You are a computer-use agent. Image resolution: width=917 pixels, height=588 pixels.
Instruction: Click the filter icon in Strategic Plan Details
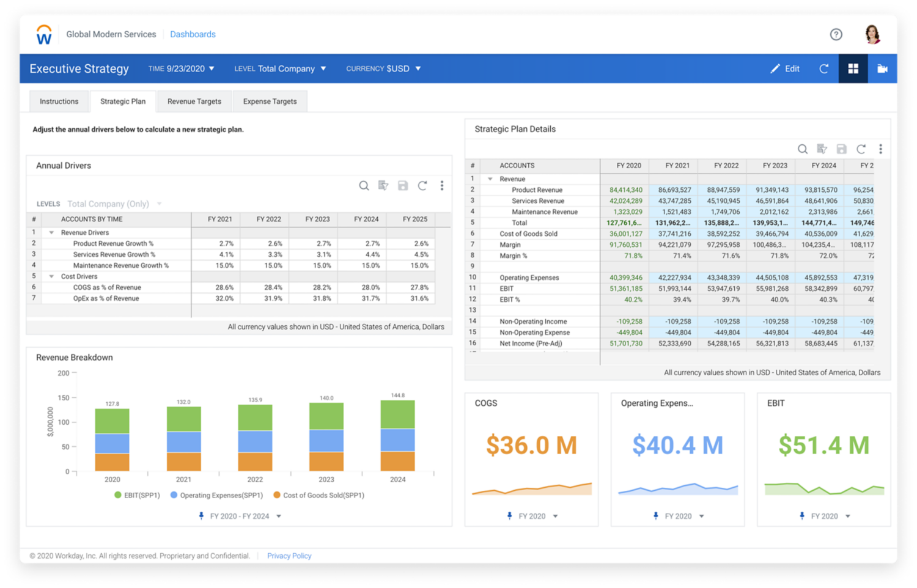pyautogui.click(x=822, y=149)
